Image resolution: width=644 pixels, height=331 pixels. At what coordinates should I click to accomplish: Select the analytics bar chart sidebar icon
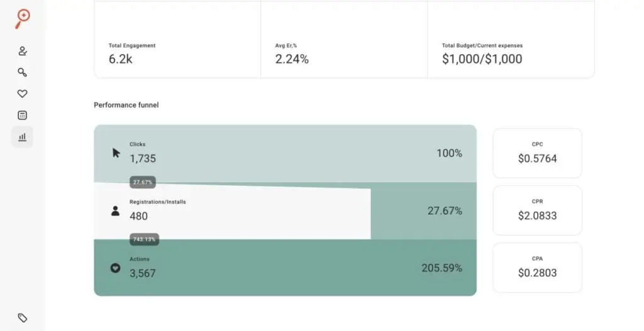(x=23, y=137)
